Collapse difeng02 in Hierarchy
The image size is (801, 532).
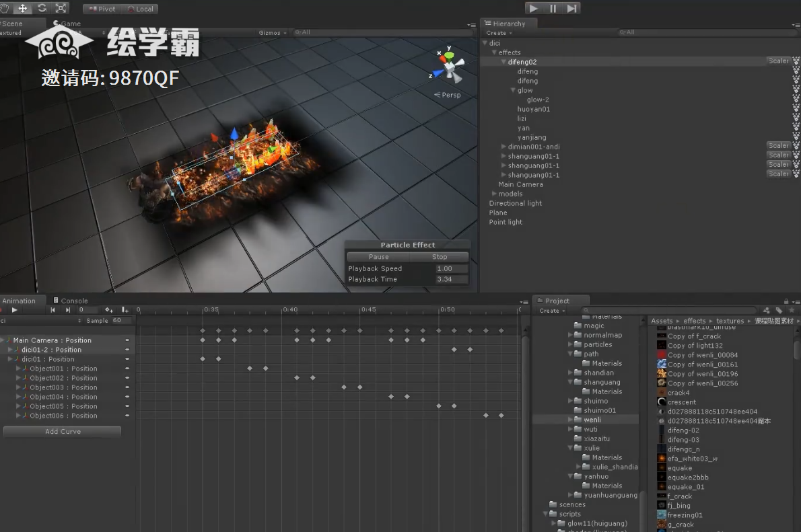click(503, 62)
